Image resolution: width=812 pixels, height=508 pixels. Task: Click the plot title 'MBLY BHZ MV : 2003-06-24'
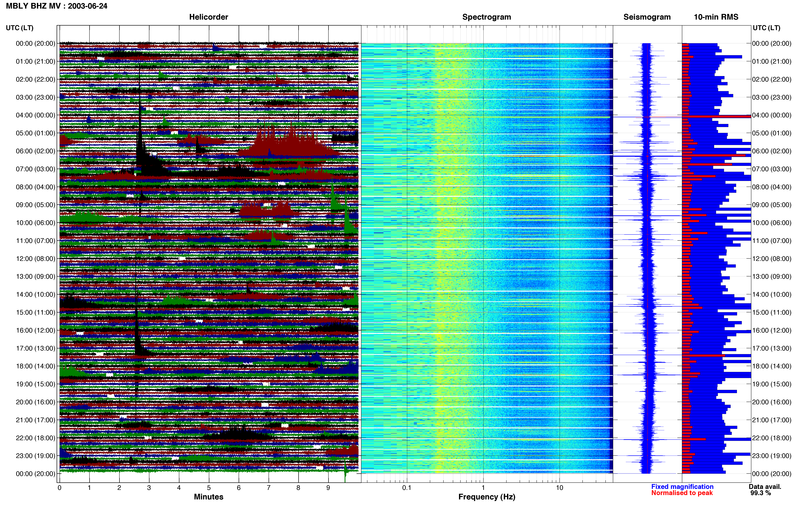pyautogui.click(x=57, y=6)
